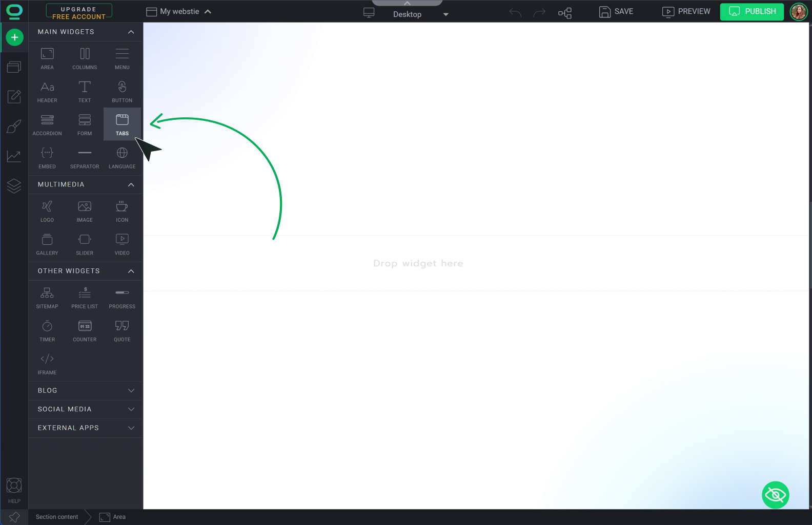The image size is (812, 525).
Task: Pick the Gallery widget
Action: 47,244
